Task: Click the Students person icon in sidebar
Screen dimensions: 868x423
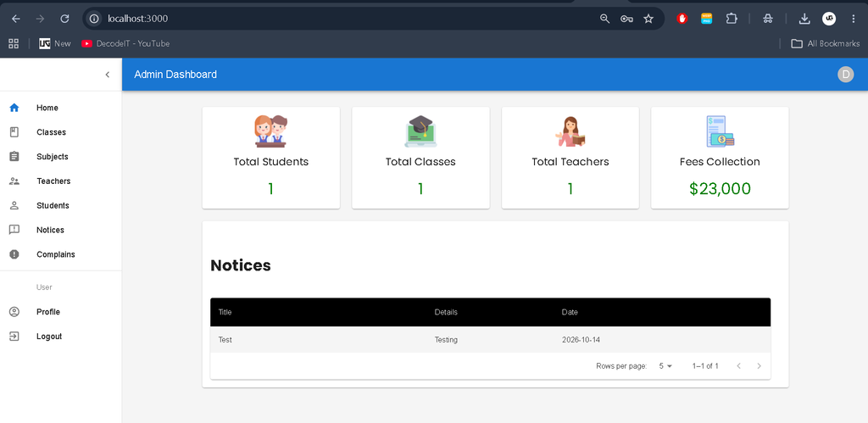Action: pyautogui.click(x=14, y=205)
